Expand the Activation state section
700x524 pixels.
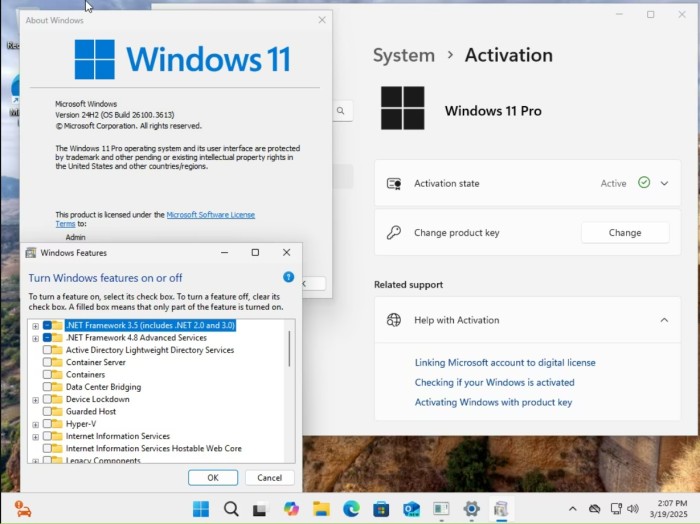tap(664, 184)
